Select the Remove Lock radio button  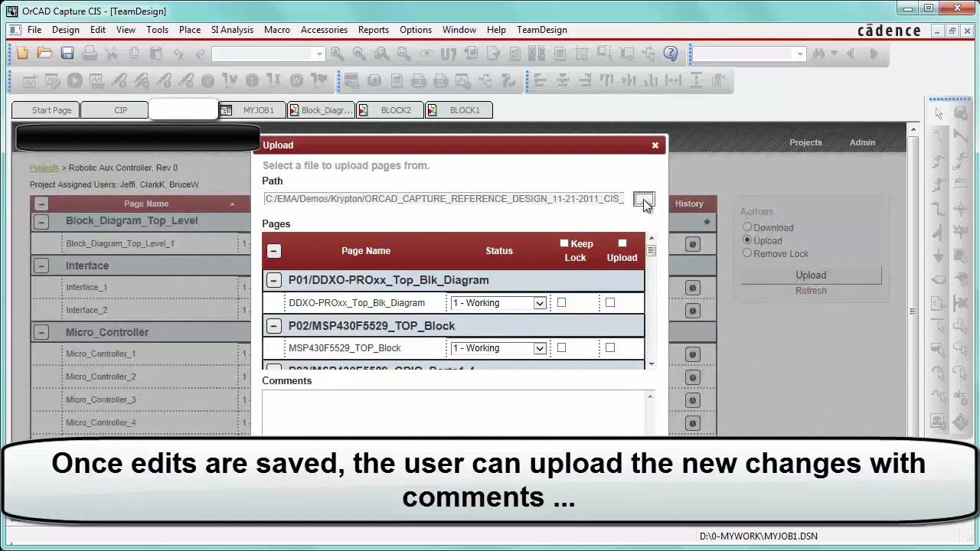[x=747, y=253]
